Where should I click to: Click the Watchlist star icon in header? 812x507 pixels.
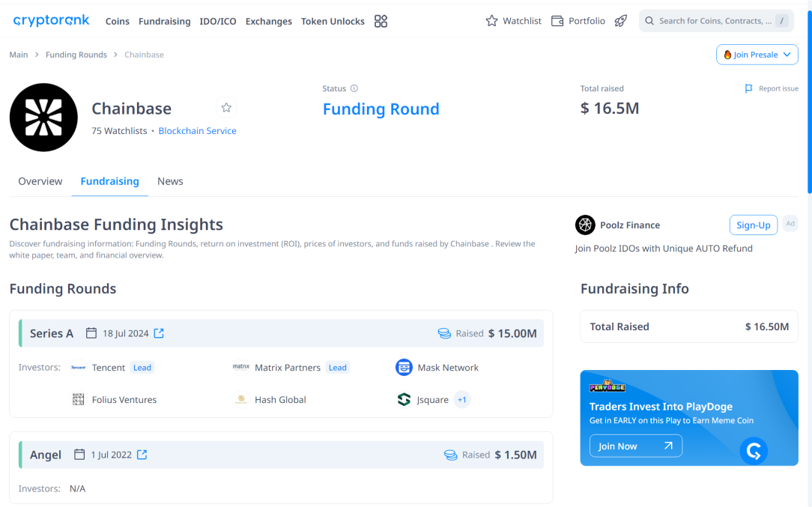(491, 21)
